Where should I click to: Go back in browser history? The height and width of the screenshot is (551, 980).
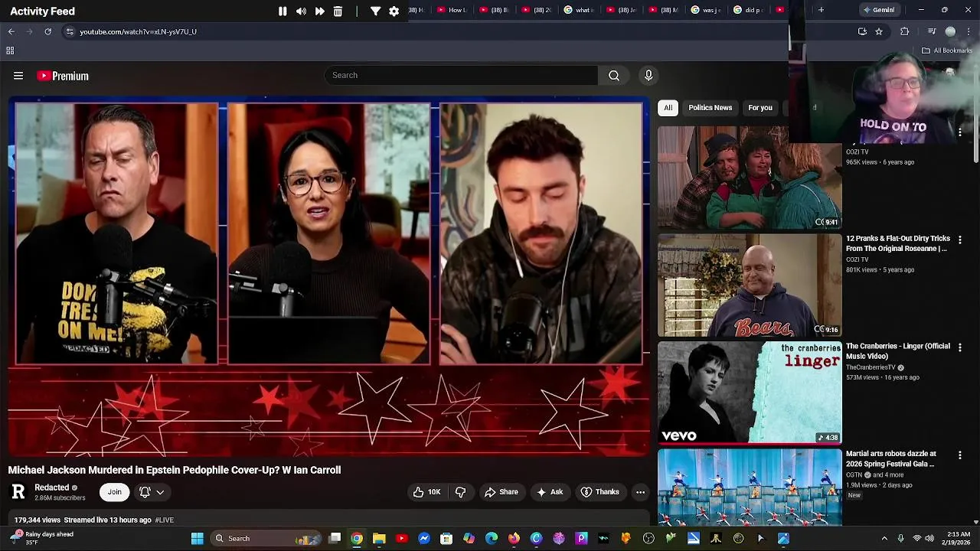pyautogui.click(x=11, y=31)
